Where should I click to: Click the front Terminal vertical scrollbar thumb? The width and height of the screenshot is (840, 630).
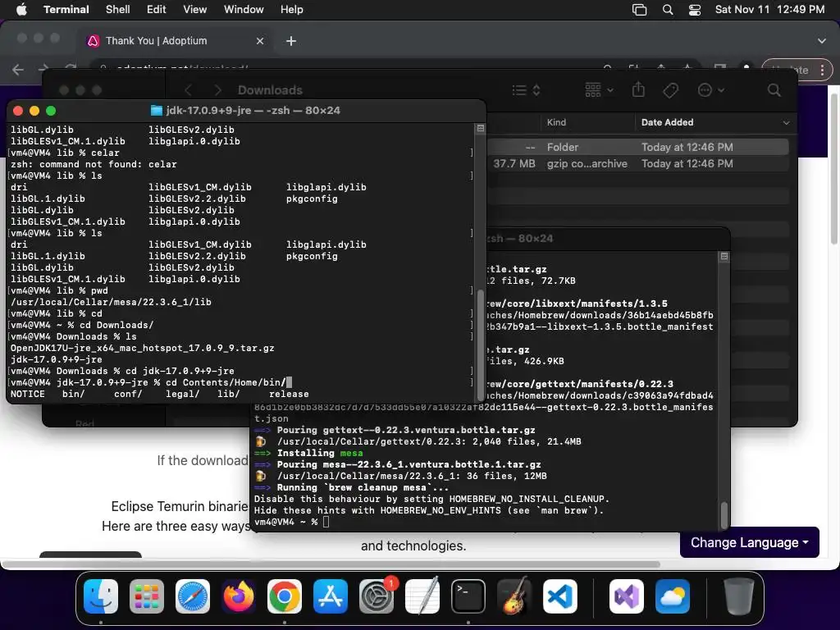point(481,345)
